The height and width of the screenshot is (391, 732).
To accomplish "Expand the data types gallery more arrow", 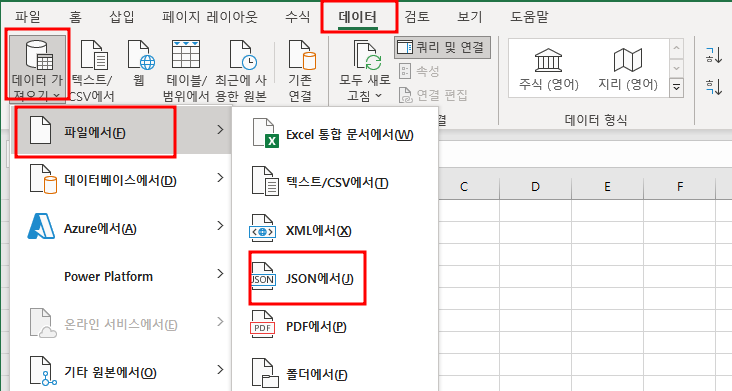I will pos(676,87).
